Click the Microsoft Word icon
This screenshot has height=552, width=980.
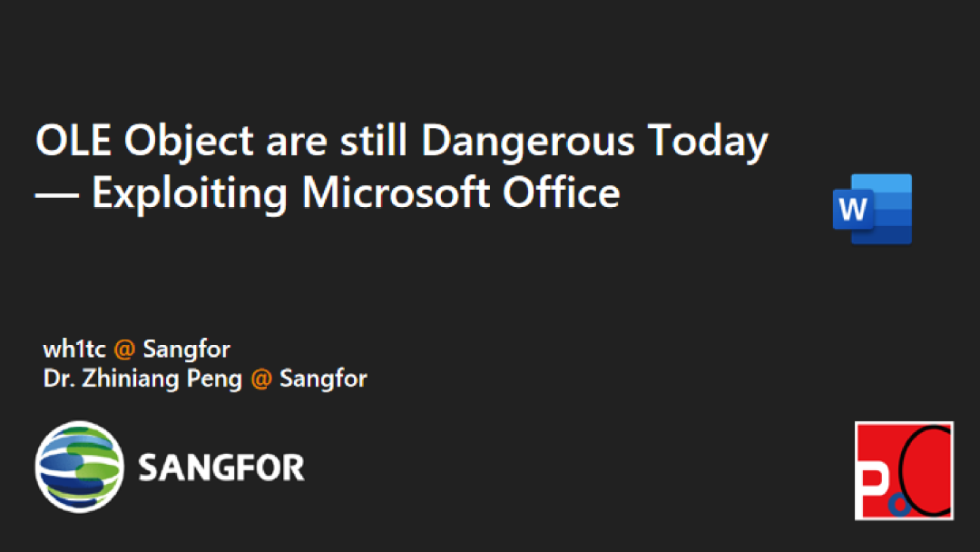click(x=872, y=210)
